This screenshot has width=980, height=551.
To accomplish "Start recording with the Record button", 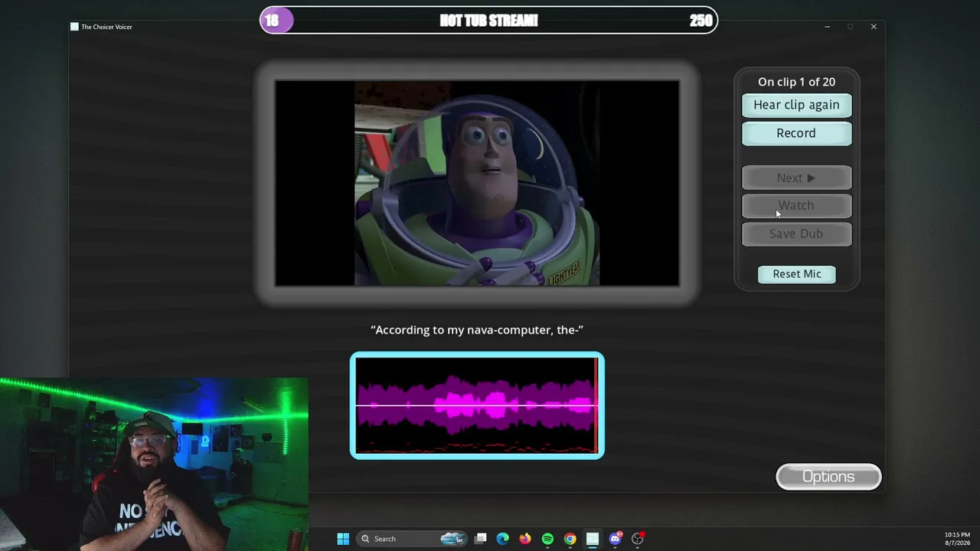I will click(x=796, y=133).
